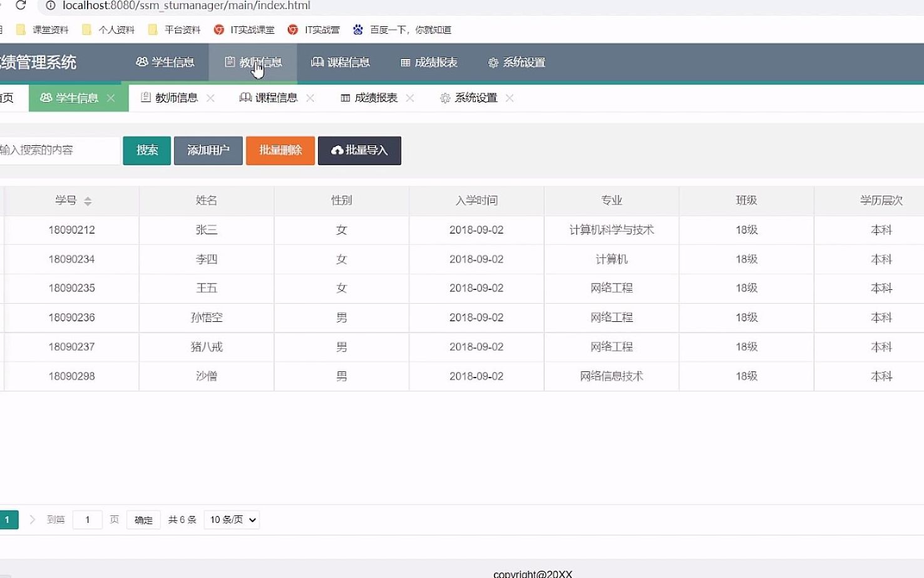Open 课程信息 in the top navigation

point(341,62)
